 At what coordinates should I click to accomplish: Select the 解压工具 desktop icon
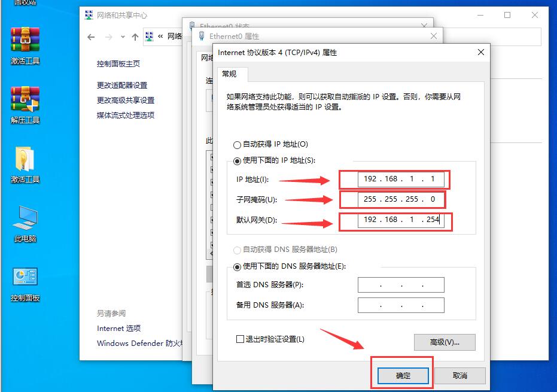[25, 105]
